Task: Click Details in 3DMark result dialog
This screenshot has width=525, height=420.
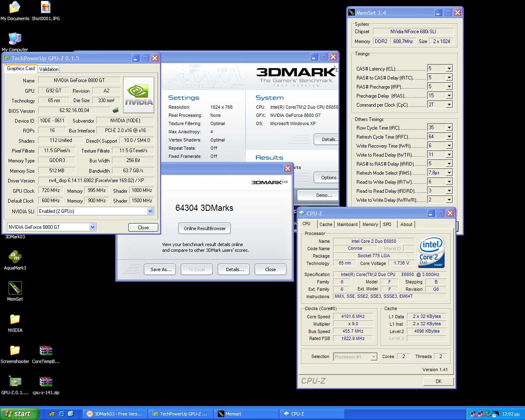Action: click(235, 269)
